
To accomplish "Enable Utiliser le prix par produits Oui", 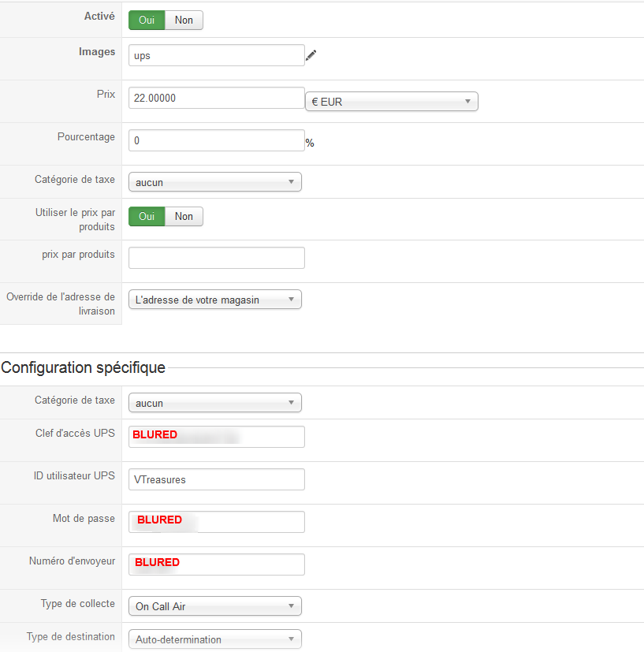I will pos(147,216).
